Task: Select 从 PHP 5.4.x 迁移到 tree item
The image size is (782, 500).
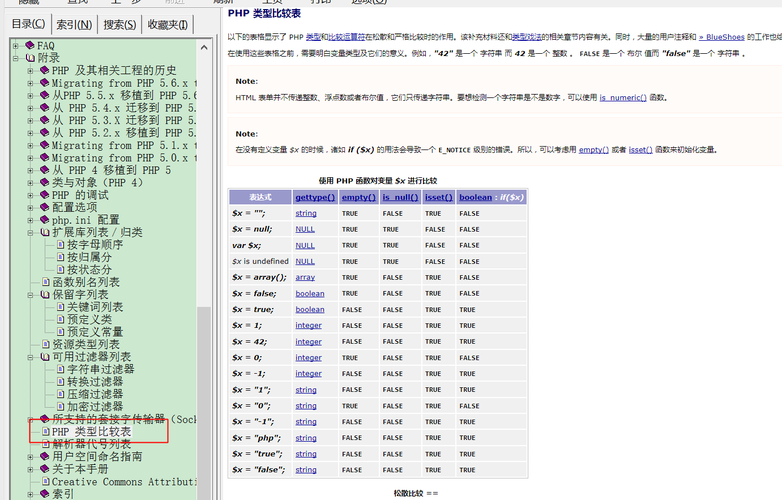Action: point(124,108)
